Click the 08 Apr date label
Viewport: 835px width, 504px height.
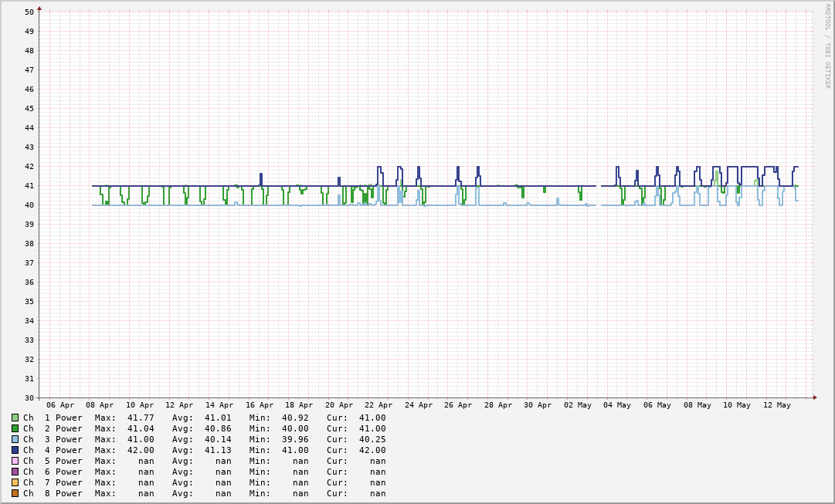(100, 405)
